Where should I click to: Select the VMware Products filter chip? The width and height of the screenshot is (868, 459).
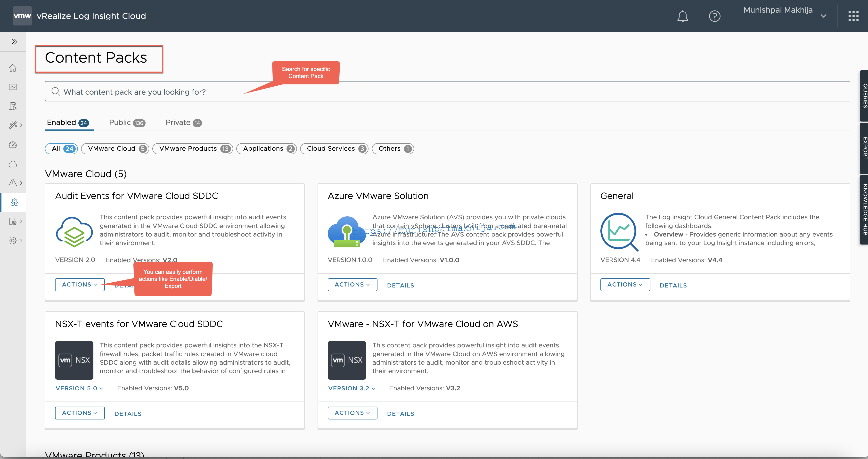tap(192, 149)
